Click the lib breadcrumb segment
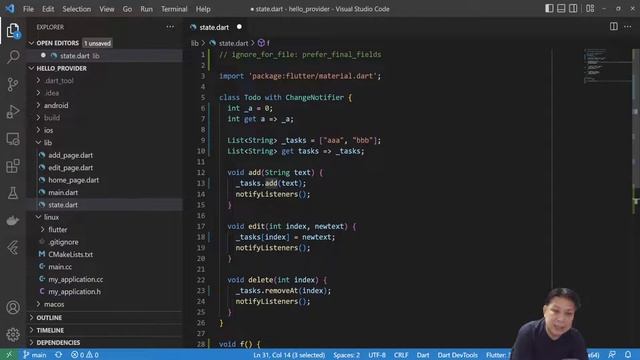The width and height of the screenshot is (640, 360). (x=195, y=43)
